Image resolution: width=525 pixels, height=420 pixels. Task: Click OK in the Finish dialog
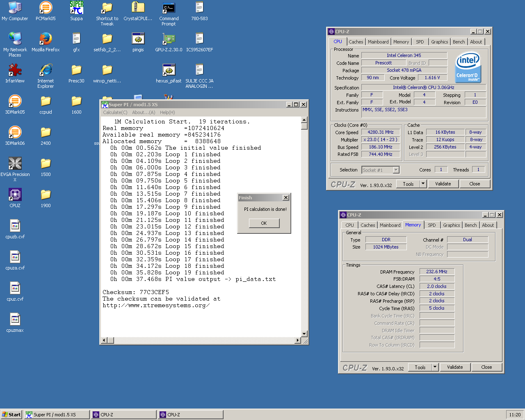tap(264, 223)
